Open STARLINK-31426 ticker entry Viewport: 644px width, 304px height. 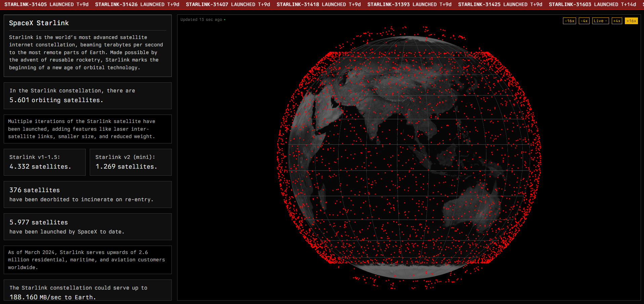137,4
